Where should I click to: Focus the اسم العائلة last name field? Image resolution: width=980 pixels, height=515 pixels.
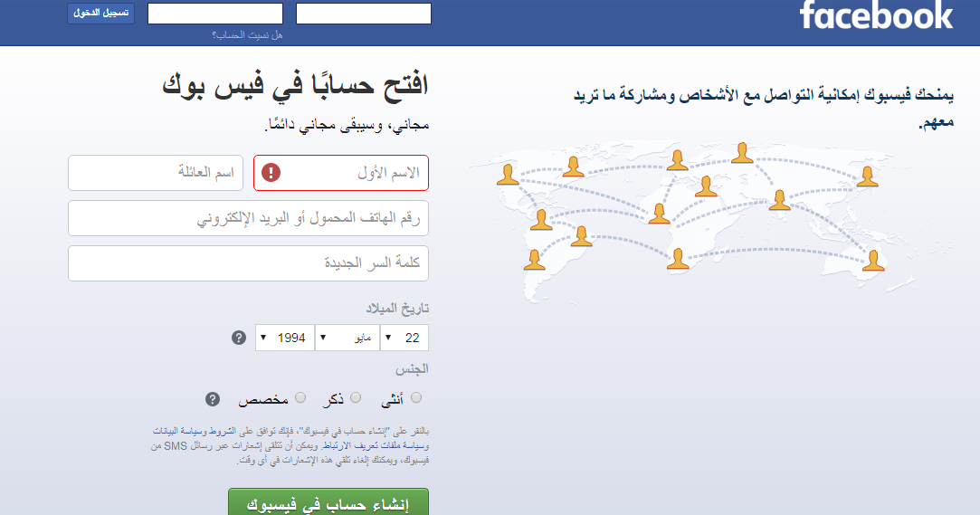[156, 173]
